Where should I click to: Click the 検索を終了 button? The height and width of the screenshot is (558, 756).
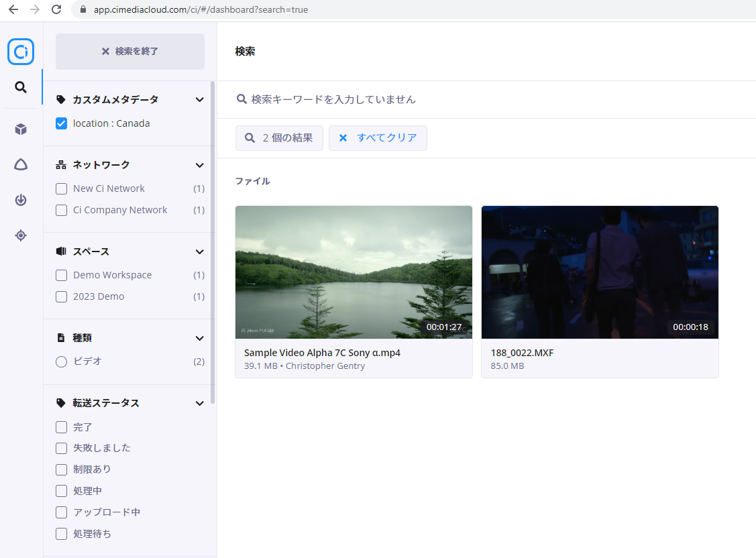tap(129, 51)
